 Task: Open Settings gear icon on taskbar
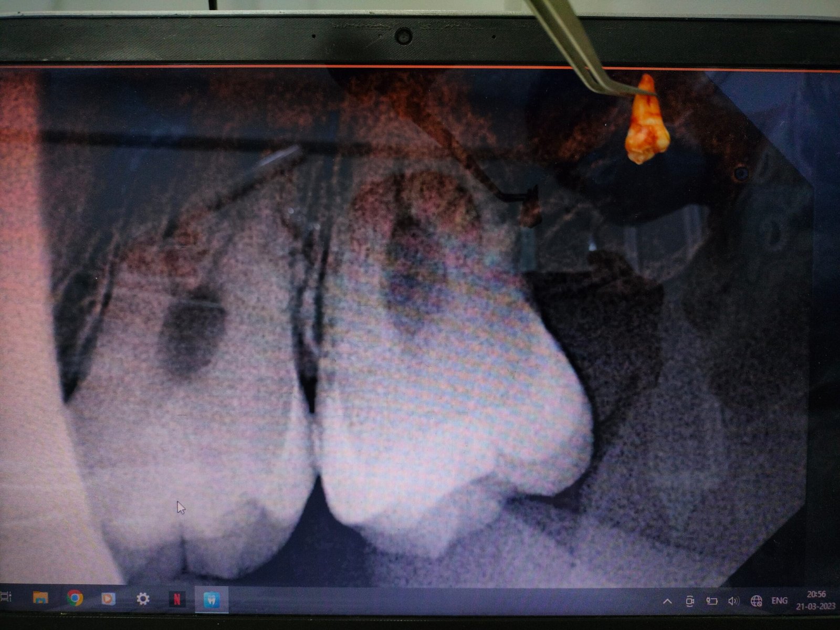[x=143, y=598]
